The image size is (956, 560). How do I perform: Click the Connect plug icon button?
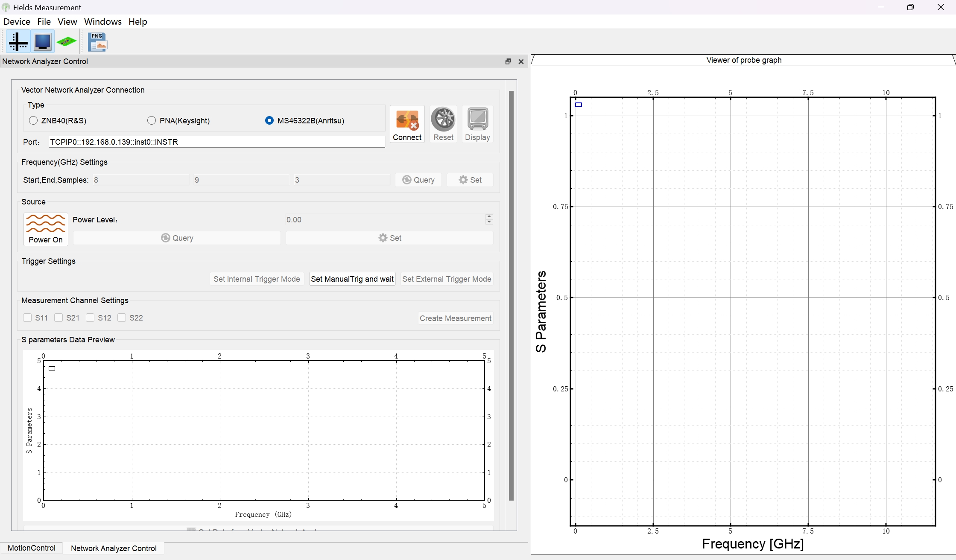(x=407, y=124)
